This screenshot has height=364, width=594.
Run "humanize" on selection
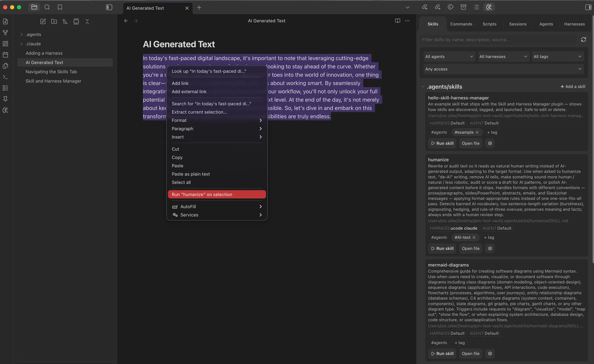click(217, 195)
